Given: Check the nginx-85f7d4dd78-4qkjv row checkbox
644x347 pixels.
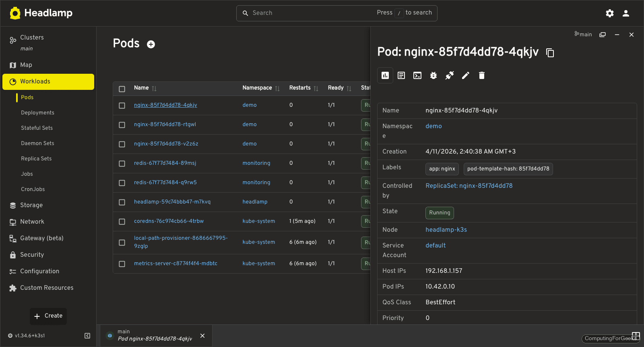Looking at the screenshot, I should click(122, 106).
